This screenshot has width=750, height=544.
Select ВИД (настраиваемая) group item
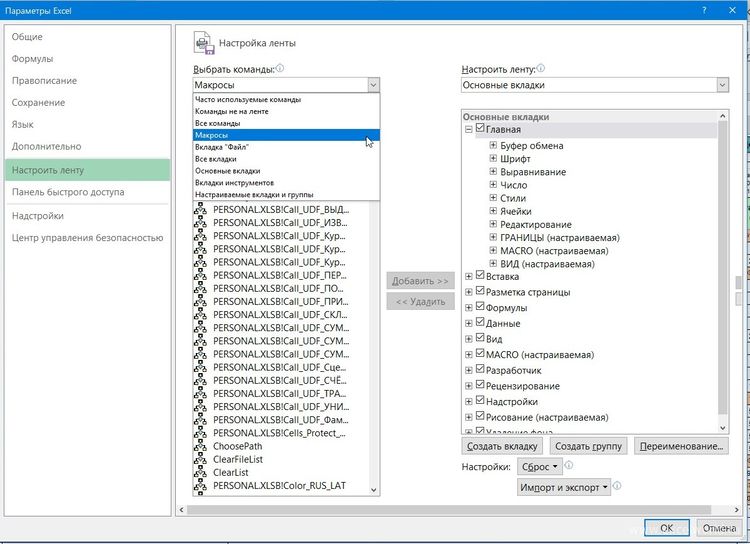click(x=547, y=264)
